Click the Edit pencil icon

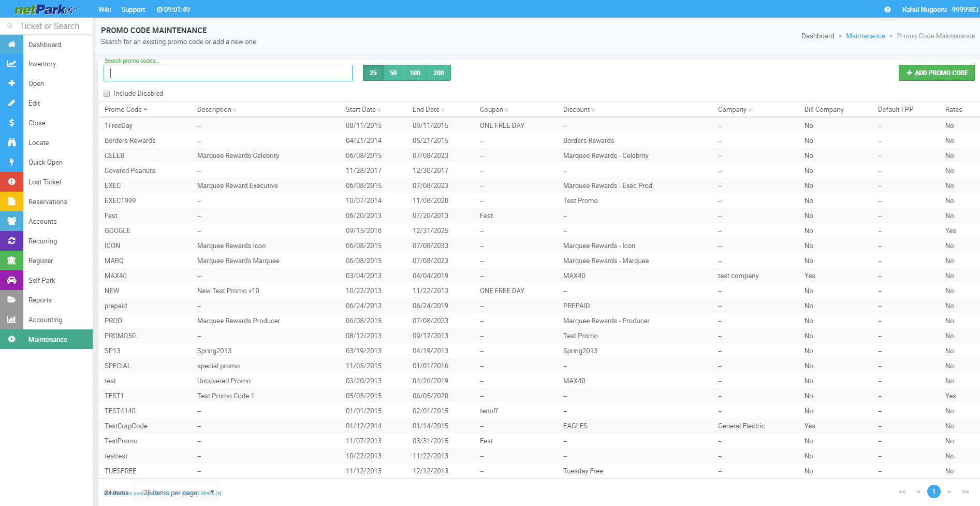[x=11, y=103]
